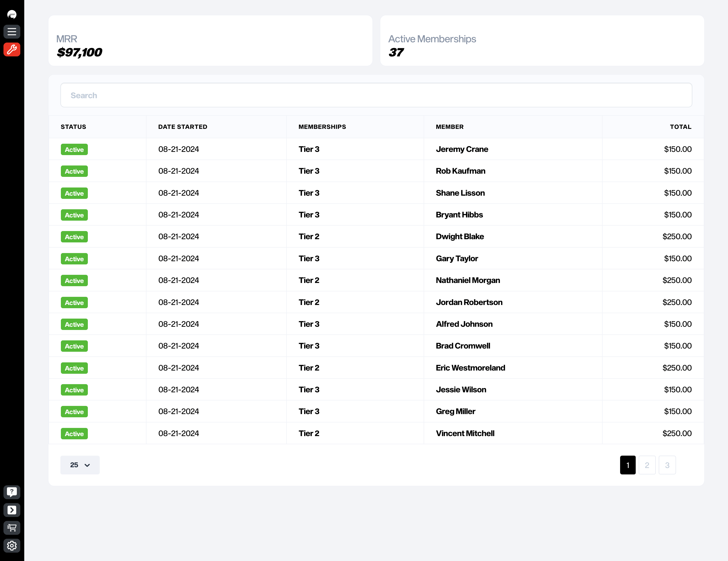The height and width of the screenshot is (561, 728).
Task: Select the red wrench tools icon
Action: pyautogui.click(x=12, y=49)
